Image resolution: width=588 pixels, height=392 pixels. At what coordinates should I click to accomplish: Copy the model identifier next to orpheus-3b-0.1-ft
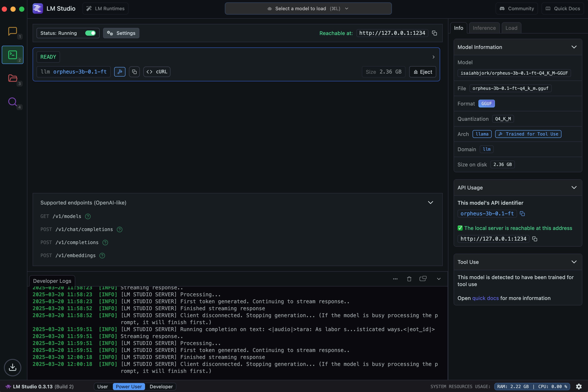pyautogui.click(x=134, y=72)
